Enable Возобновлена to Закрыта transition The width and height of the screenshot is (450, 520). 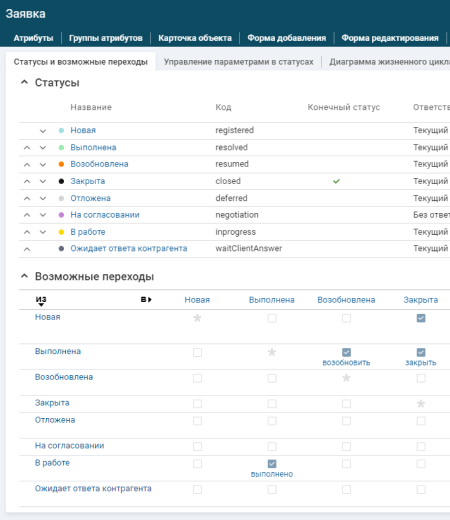tap(421, 378)
